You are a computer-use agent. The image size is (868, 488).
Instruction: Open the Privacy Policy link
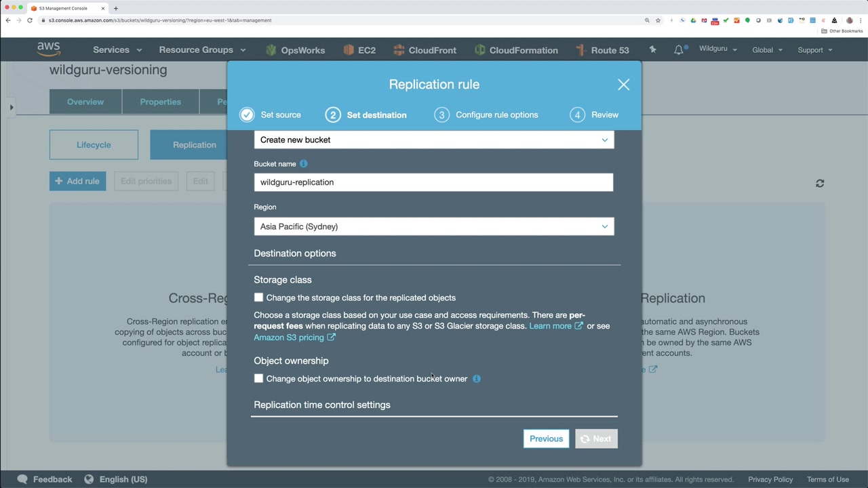(770, 479)
